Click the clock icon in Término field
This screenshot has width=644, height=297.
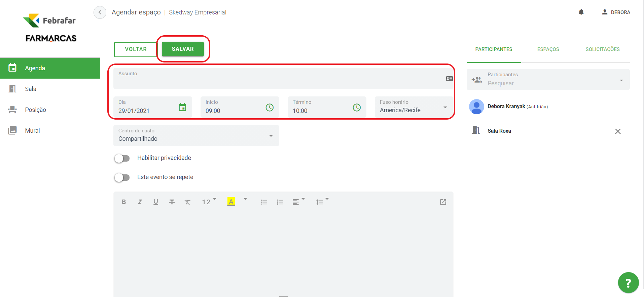pos(357,108)
